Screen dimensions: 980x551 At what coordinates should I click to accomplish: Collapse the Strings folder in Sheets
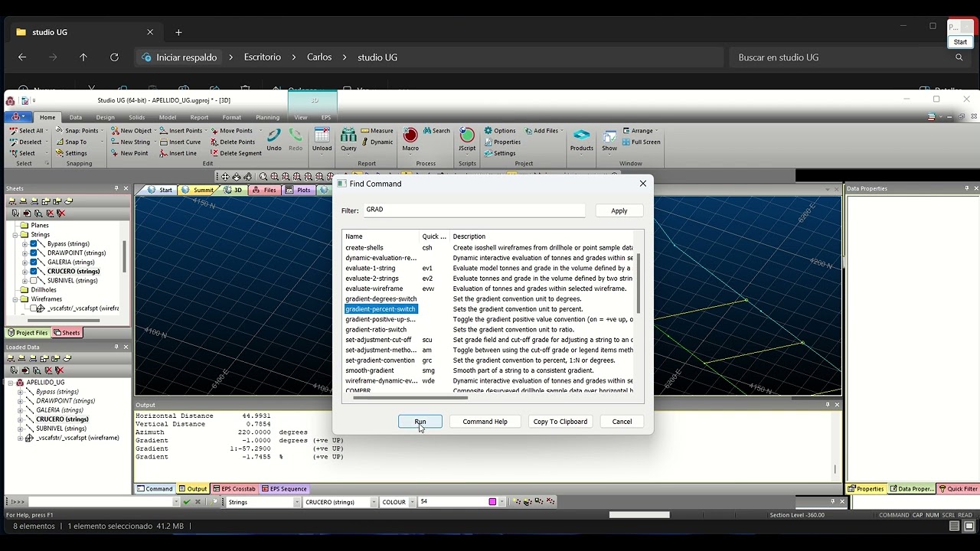pyautogui.click(x=15, y=235)
